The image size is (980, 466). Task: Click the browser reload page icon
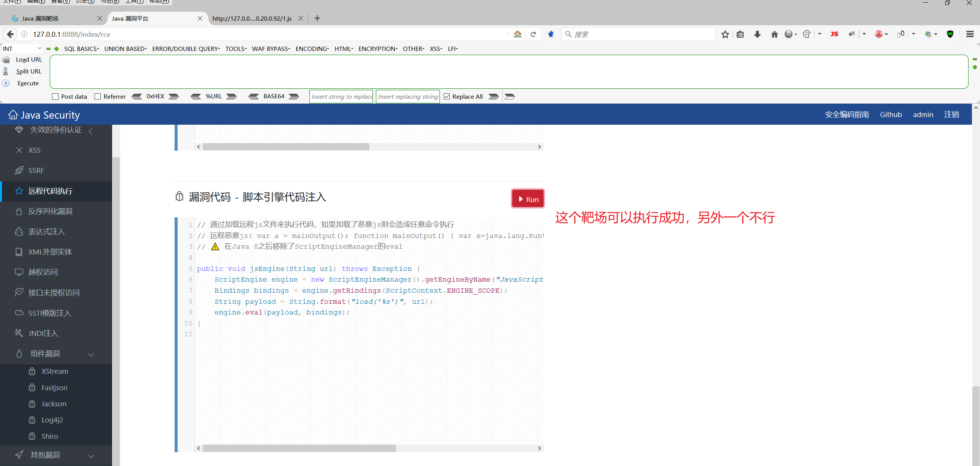[533, 34]
